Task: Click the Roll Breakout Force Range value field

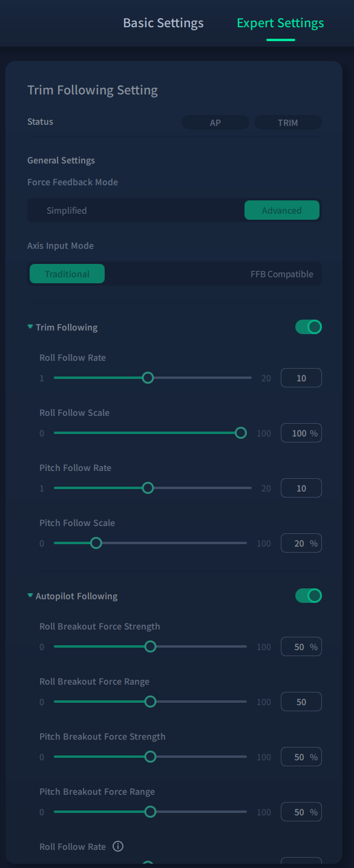Action: pos(301,702)
